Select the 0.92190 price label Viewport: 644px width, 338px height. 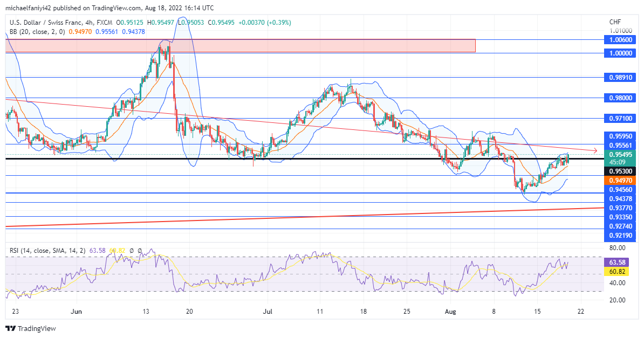point(620,236)
